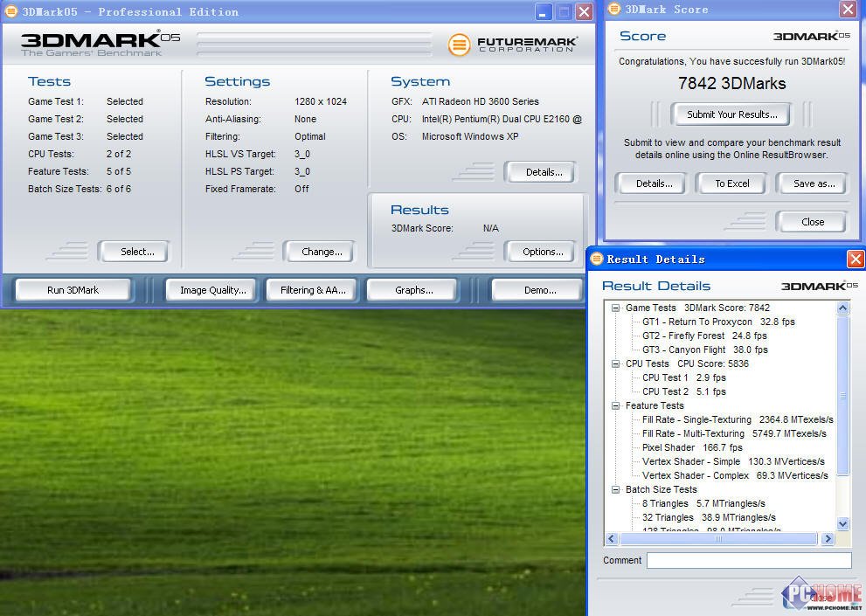Collapse the CPU Tests tree node

point(615,363)
